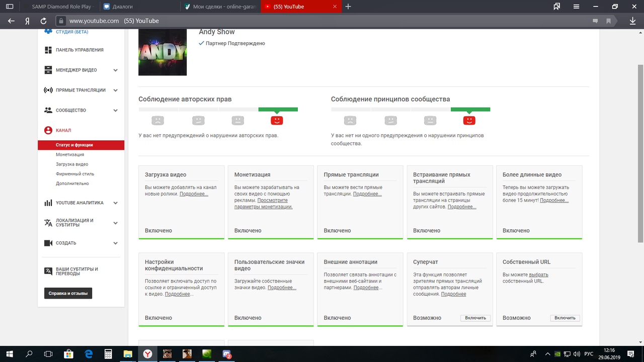
Task: Expand the Сообщество section
Action: tap(115, 110)
